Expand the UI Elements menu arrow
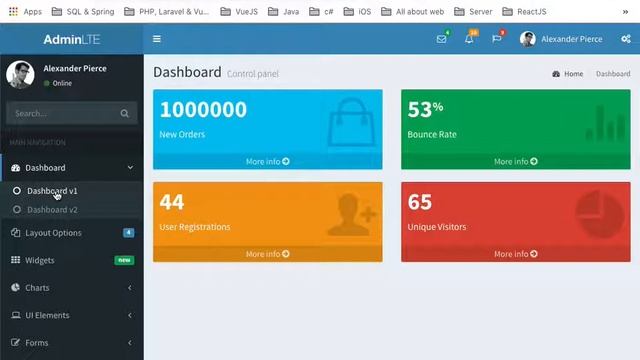Screen dimensions: 640x360 tap(130, 315)
